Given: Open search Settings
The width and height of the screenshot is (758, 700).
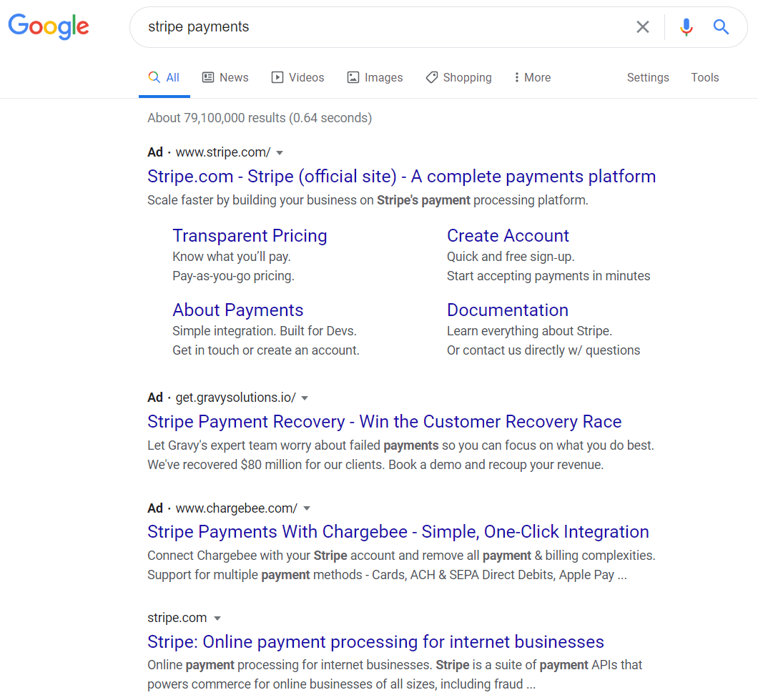Looking at the screenshot, I should tap(648, 77).
